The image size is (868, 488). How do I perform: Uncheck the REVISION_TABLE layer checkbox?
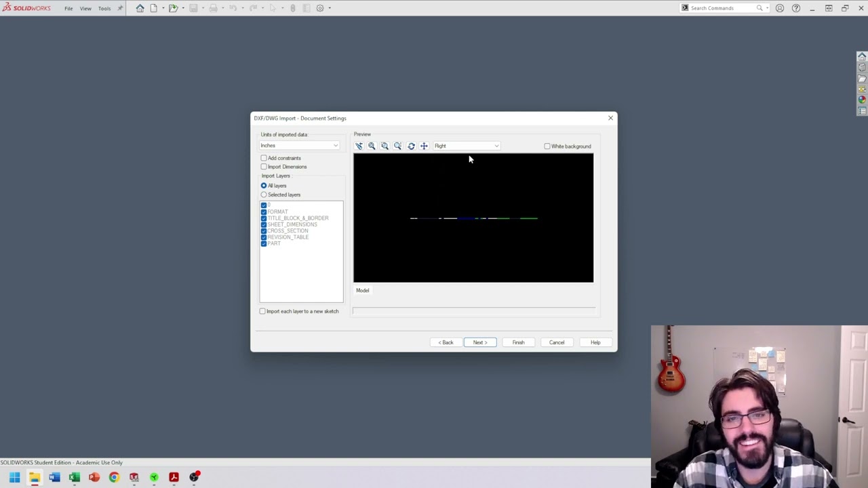click(264, 237)
